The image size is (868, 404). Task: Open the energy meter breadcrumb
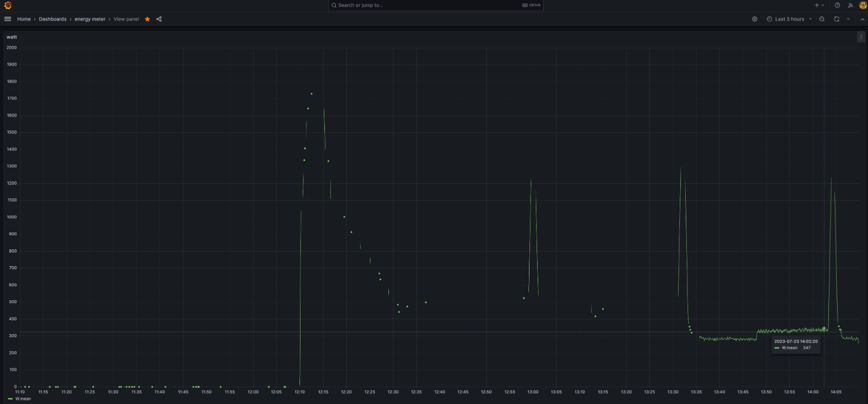click(90, 19)
